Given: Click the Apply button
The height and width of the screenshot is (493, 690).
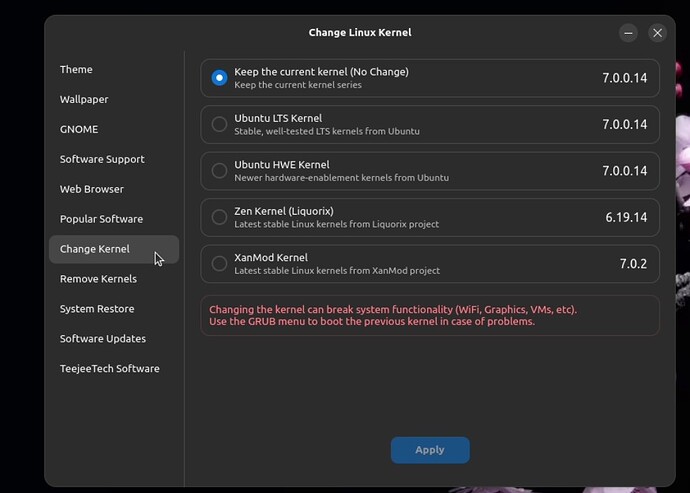Looking at the screenshot, I should pos(430,450).
